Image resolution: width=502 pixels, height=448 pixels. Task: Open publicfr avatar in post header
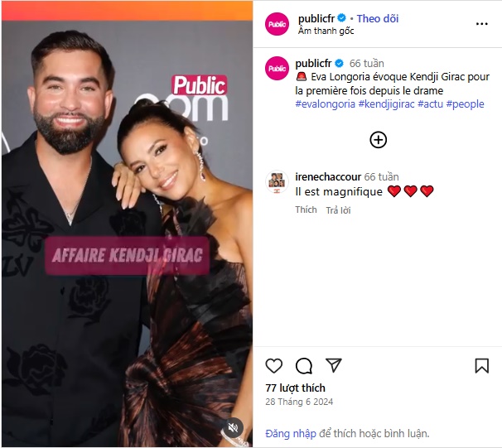[277, 24]
